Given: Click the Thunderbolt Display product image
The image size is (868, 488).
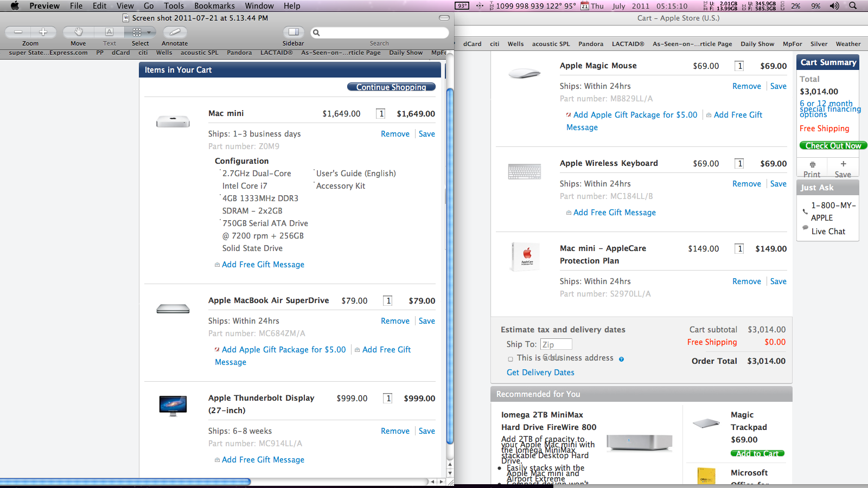Looking at the screenshot, I should 173,406.
